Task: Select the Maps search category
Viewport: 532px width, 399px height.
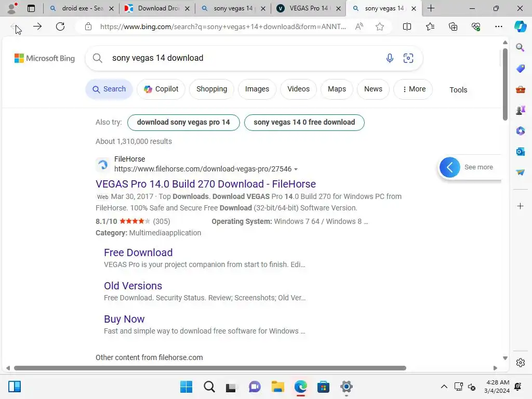Action: click(x=337, y=89)
